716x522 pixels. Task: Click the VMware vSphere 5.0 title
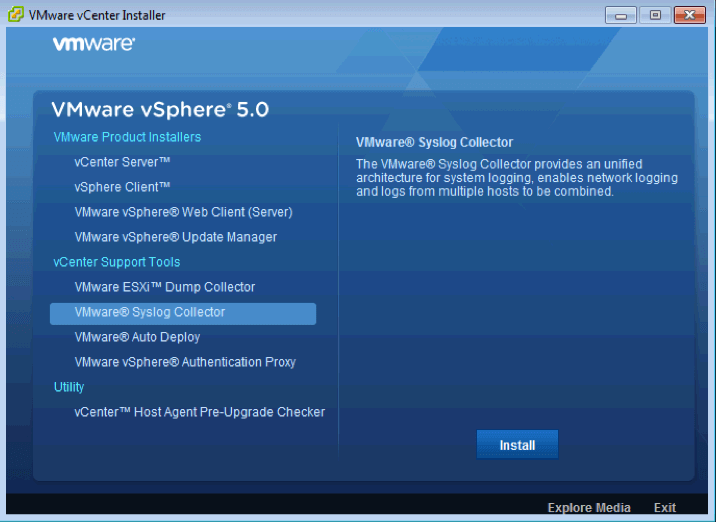click(x=160, y=110)
